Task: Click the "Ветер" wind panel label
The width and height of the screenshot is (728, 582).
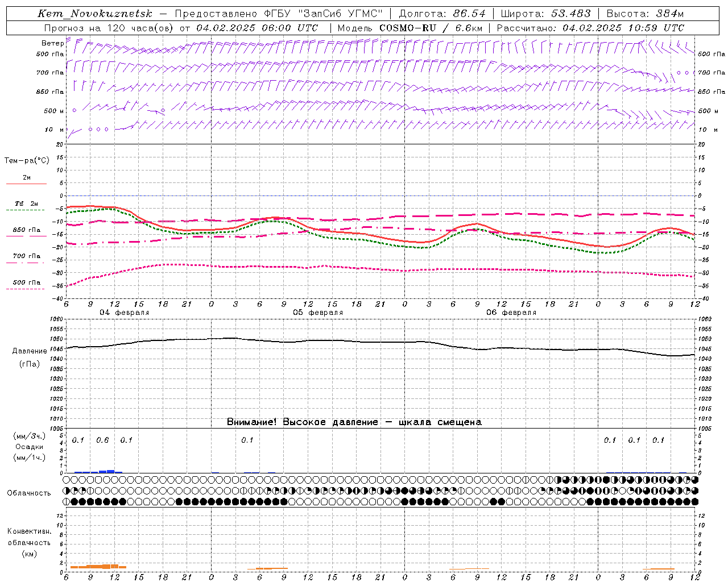Action: (x=53, y=43)
